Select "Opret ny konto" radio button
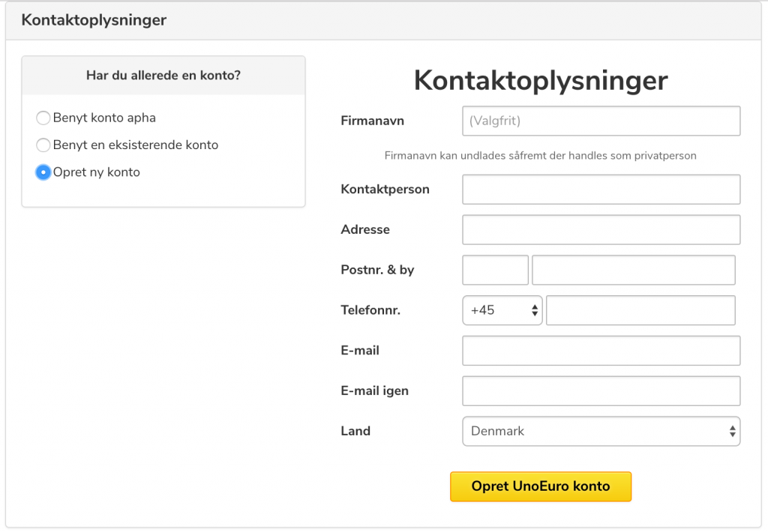The image size is (768, 532). (43, 172)
